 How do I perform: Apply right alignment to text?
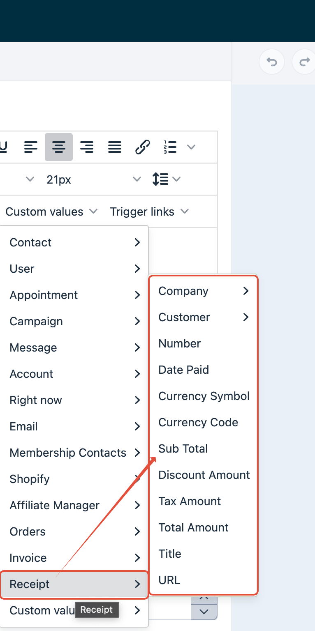pos(87,147)
